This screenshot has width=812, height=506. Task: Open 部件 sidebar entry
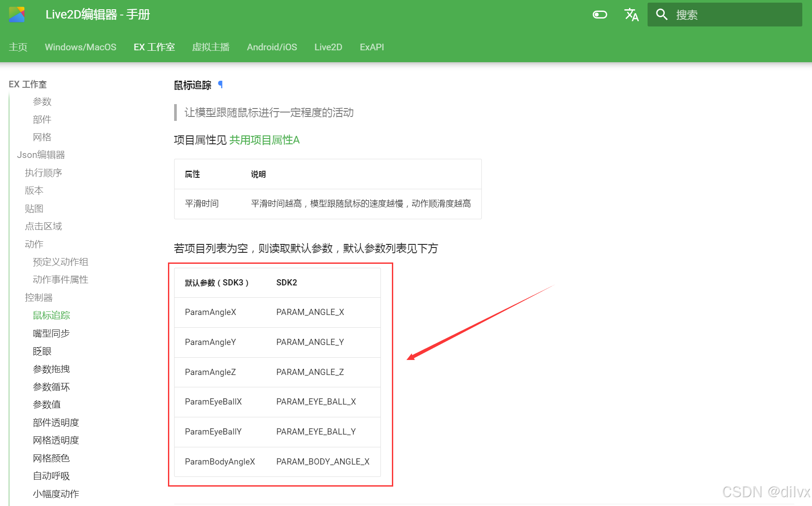[42, 120]
